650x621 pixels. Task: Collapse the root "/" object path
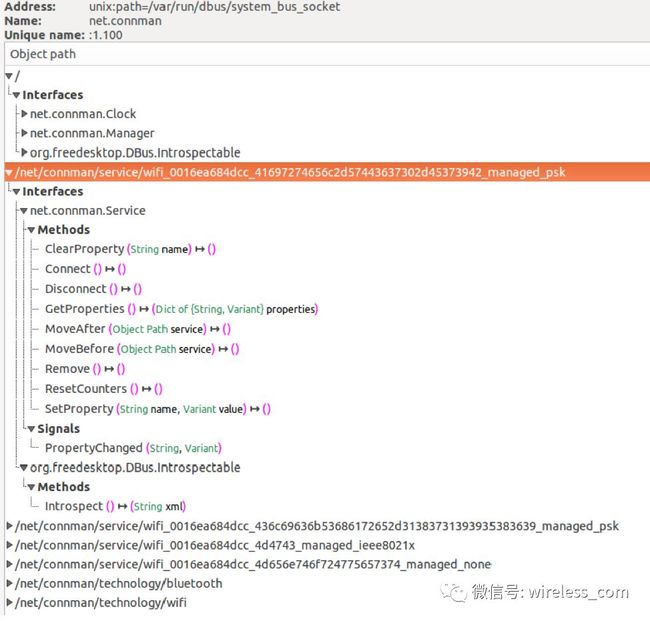(9, 76)
